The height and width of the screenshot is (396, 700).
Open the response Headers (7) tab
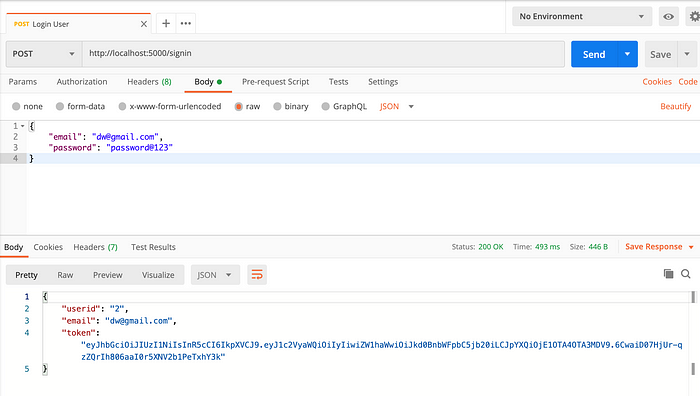(x=96, y=247)
